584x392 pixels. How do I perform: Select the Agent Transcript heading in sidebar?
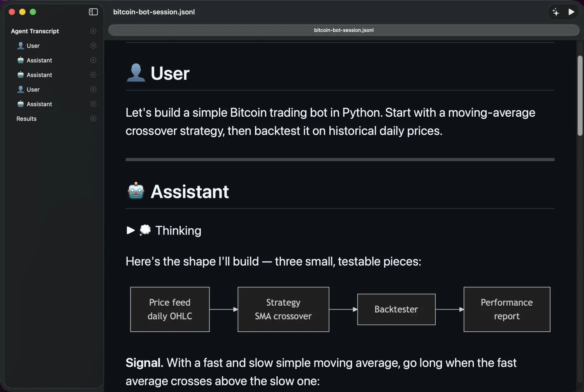[x=35, y=31]
